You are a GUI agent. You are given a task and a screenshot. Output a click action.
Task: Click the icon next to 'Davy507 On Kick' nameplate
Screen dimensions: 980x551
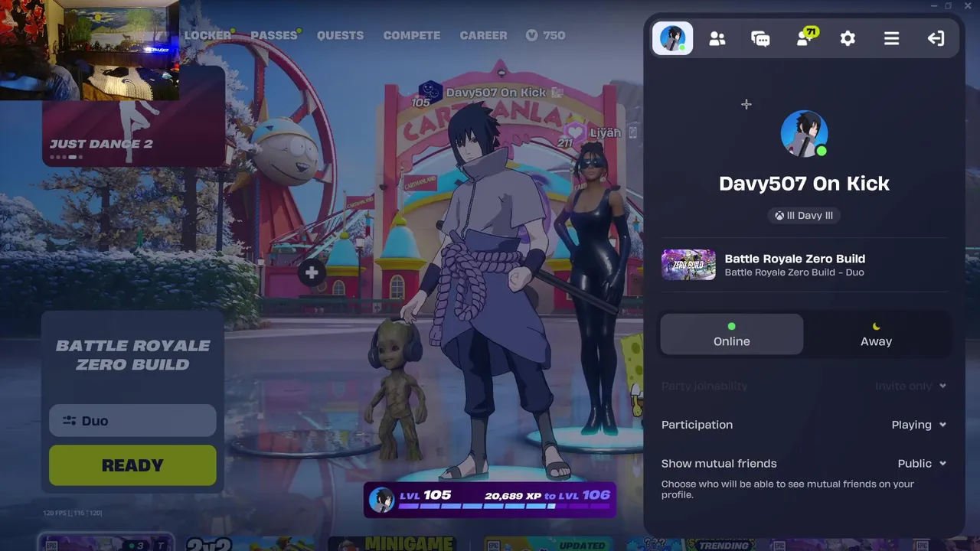(557, 93)
